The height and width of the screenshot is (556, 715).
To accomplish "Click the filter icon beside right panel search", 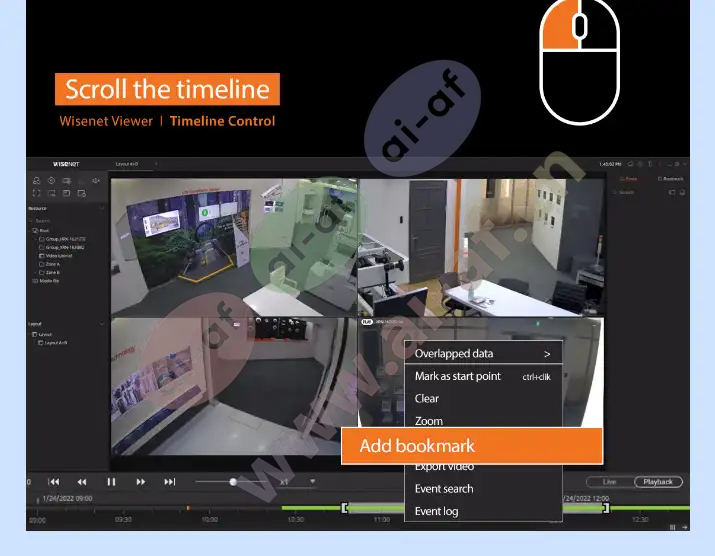I will point(672,192).
